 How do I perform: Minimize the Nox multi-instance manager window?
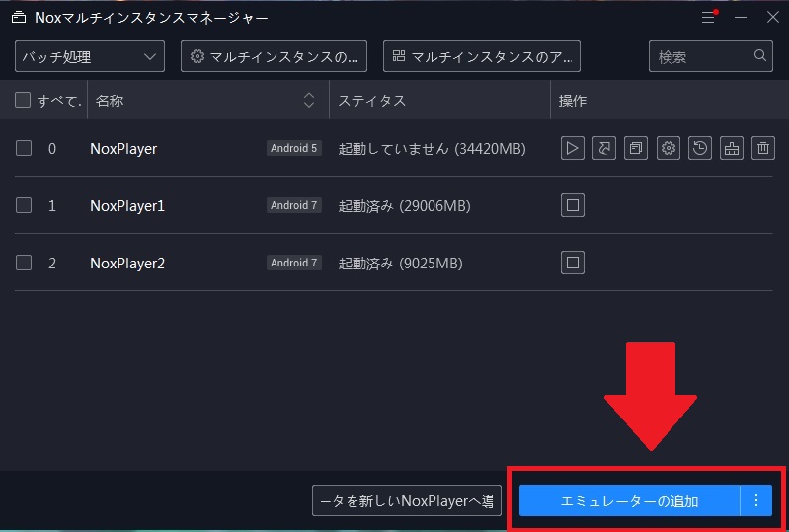(x=741, y=17)
